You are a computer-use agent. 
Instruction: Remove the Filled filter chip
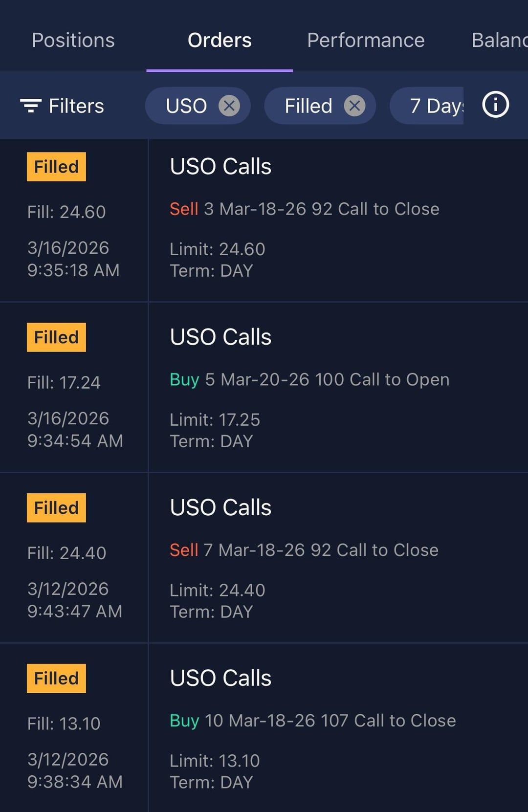pos(354,106)
